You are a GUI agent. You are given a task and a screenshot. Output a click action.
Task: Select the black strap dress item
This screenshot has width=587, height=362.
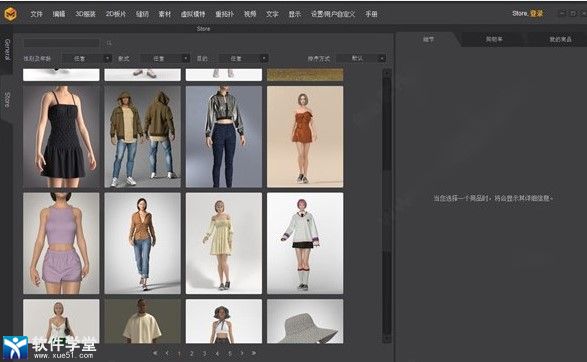point(61,137)
